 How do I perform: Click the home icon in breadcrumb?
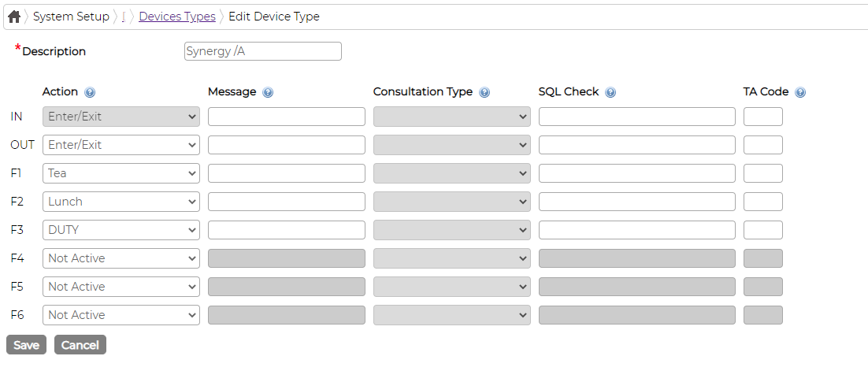[x=14, y=17]
